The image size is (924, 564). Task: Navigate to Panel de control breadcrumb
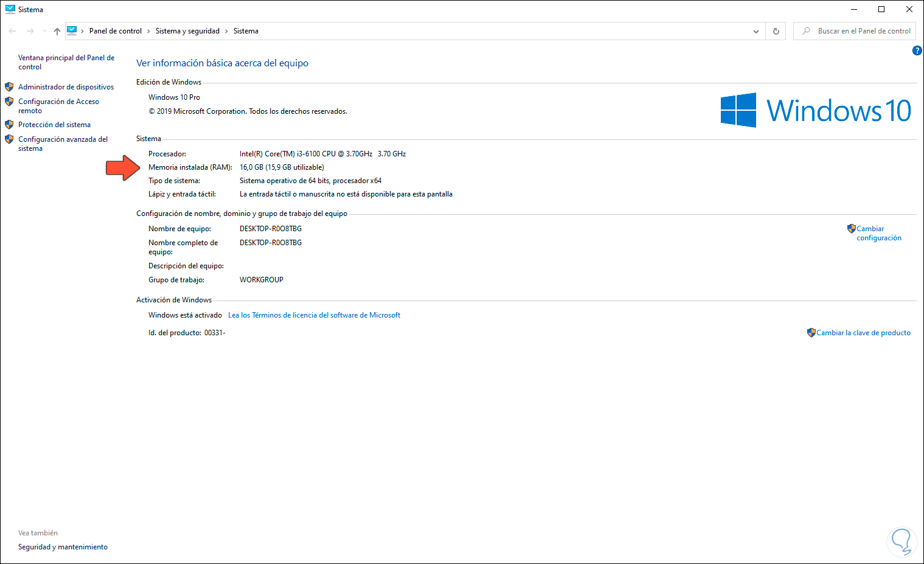click(116, 31)
